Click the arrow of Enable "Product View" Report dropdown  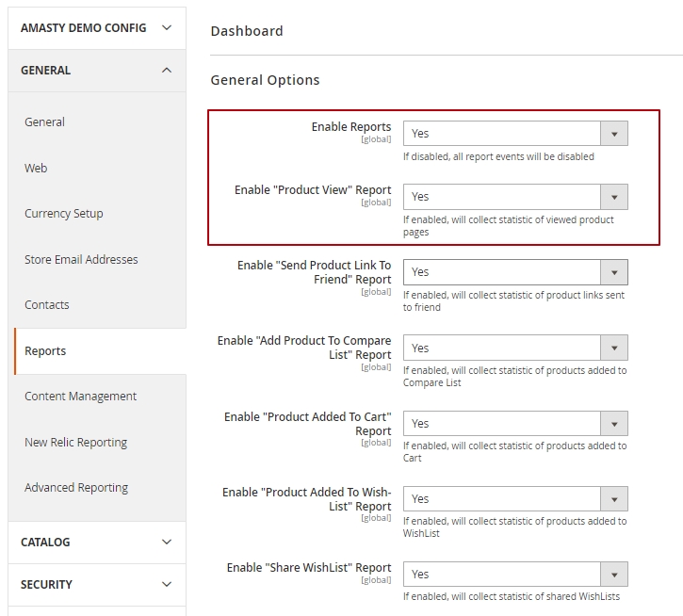[613, 197]
